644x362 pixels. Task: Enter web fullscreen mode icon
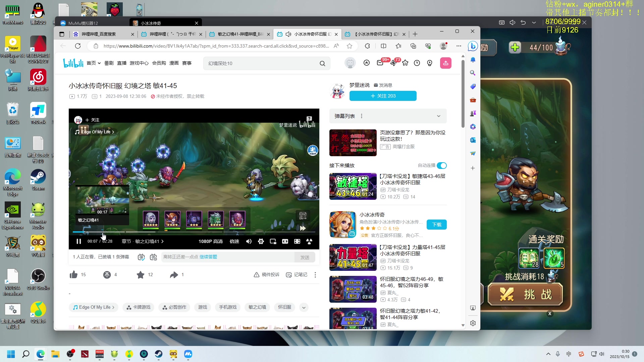[x=297, y=241]
